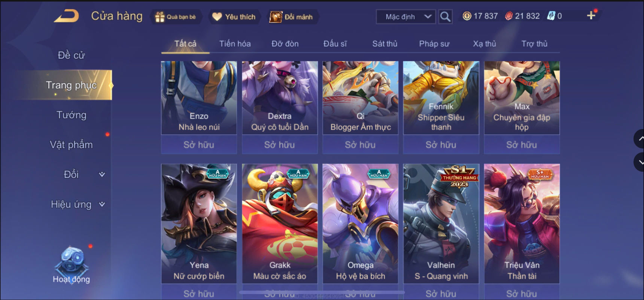Open Đổi mảnh fragment exchange icon
The image size is (644, 300).
(x=276, y=17)
